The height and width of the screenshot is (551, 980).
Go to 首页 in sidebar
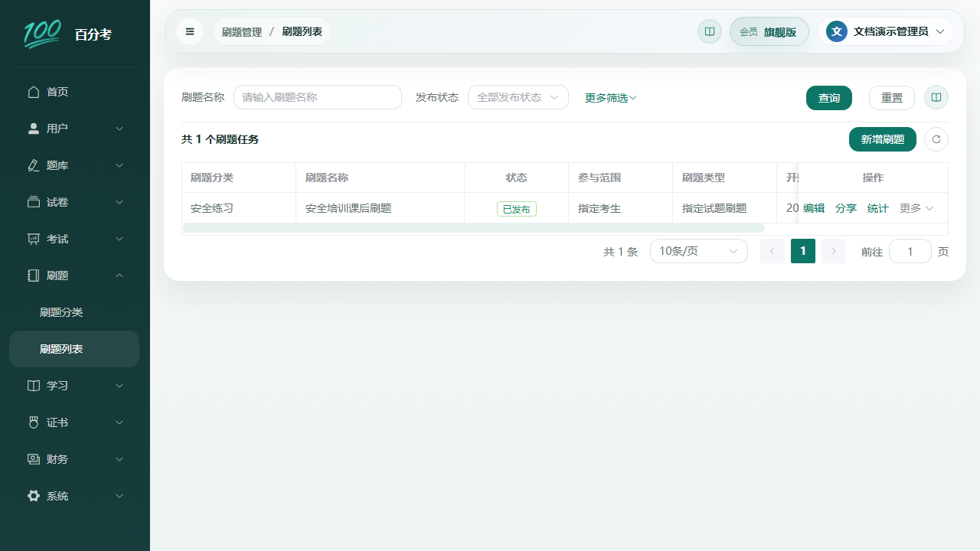point(74,92)
